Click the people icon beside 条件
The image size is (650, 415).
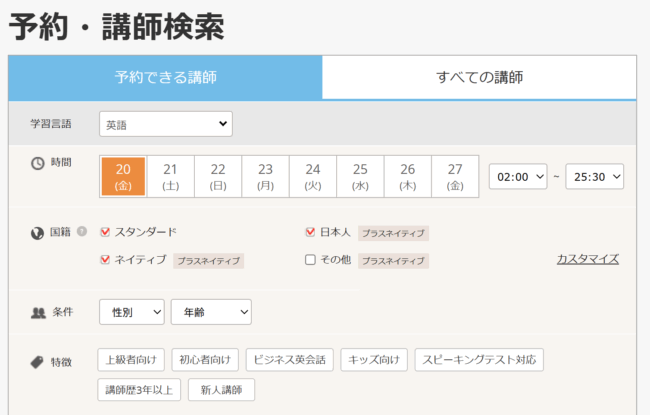tap(38, 312)
